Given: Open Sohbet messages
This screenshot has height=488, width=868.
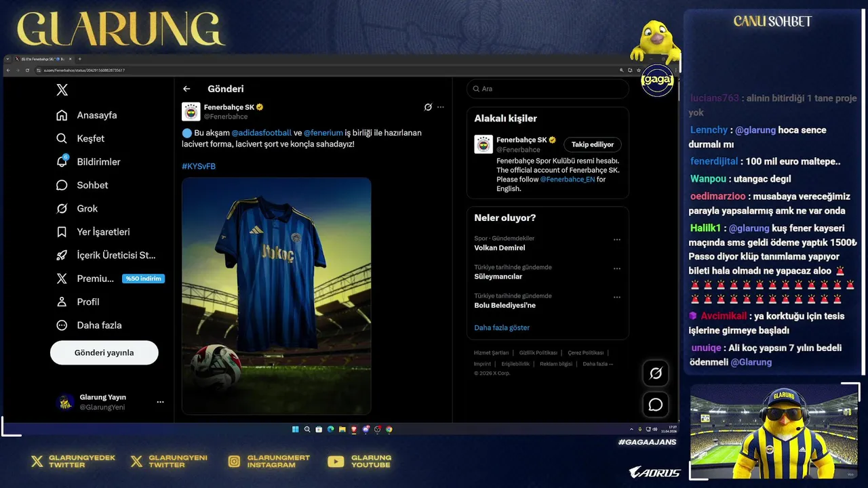Looking at the screenshot, I should (x=82, y=185).
